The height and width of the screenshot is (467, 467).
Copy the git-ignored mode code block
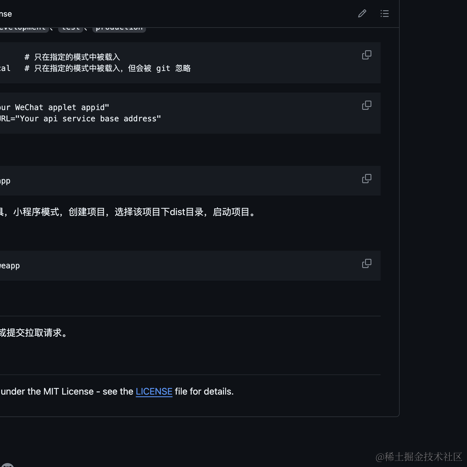(x=367, y=55)
